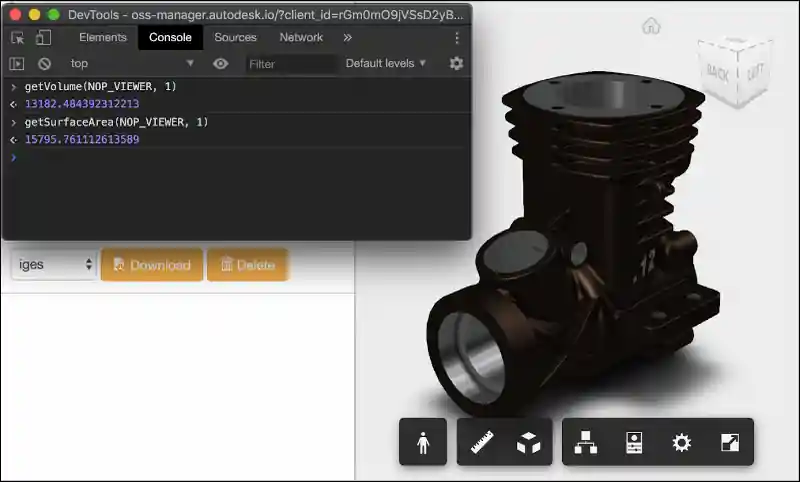Toggle the device toolbar
The height and width of the screenshot is (482, 800).
pos(43,38)
